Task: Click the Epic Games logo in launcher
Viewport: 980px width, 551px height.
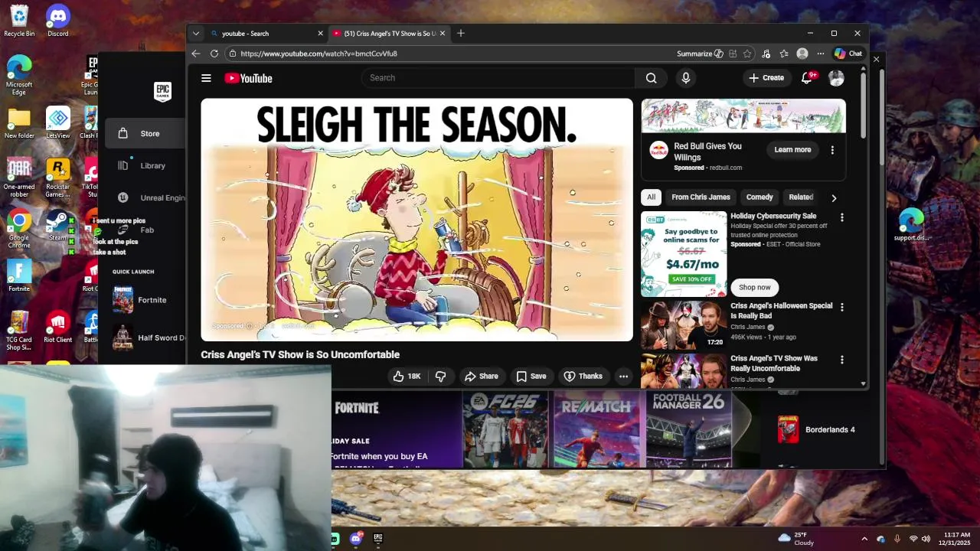Action: (162, 91)
